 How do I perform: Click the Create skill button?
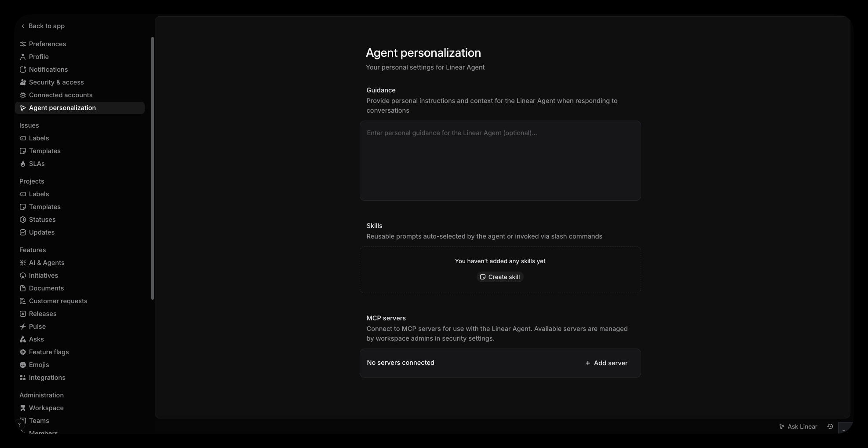[x=500, y=277]
